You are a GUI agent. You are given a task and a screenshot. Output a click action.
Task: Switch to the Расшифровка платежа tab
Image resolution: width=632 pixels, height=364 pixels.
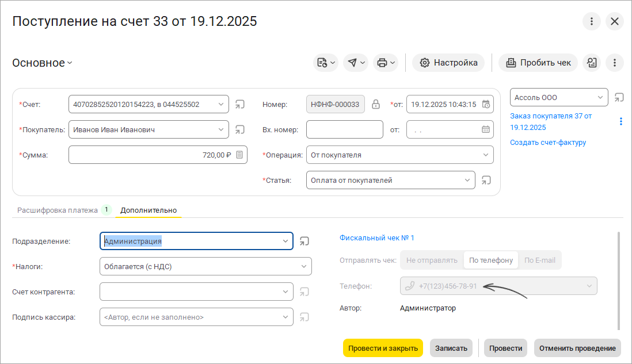point(58,210)
